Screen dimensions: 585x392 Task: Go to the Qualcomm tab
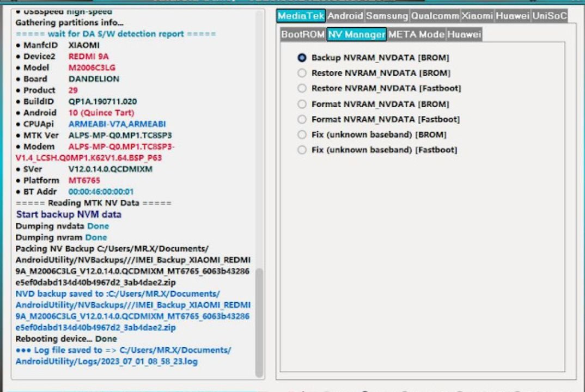pyautogui.click(x=435, y=16)
